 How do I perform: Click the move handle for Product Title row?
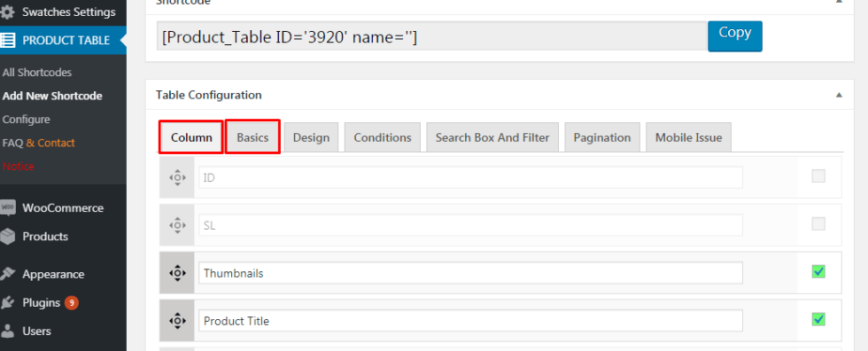pos(177,320)
